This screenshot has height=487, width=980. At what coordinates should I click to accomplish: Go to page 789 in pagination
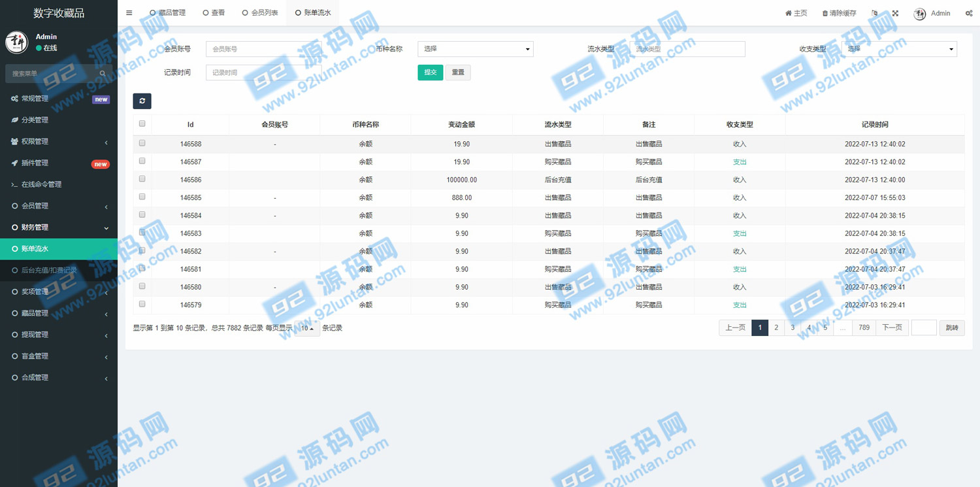[864, 327]
